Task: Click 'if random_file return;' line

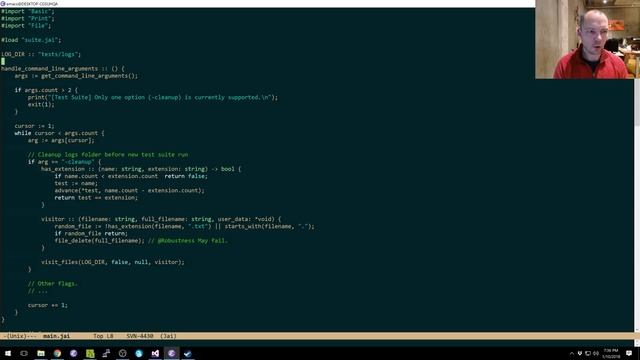Action: [x=91, y=233]
